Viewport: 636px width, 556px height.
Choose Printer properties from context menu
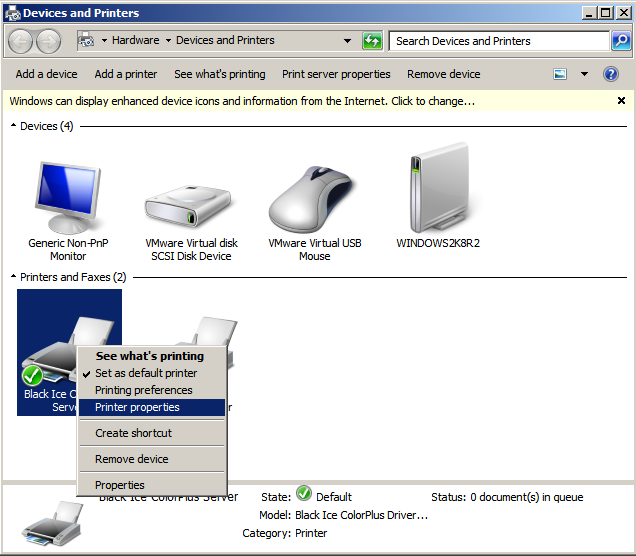coord(137,407)
